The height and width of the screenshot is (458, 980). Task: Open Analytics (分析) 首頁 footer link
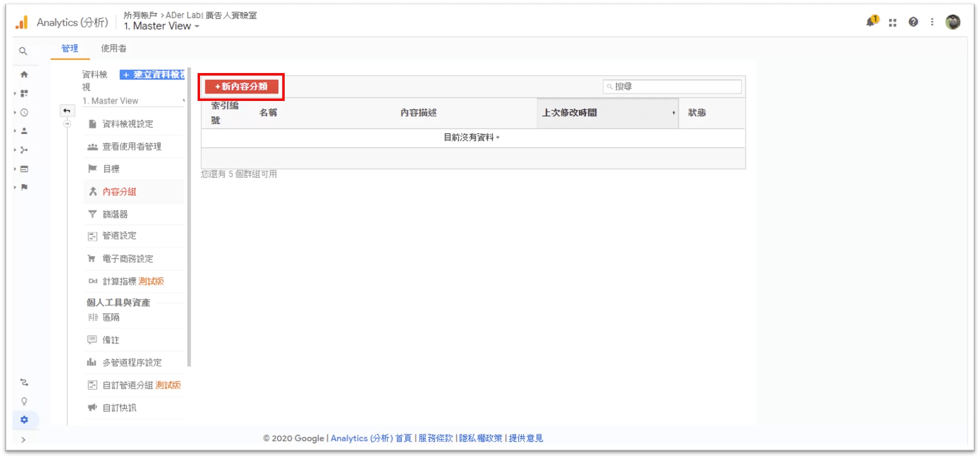click(371, 438)
